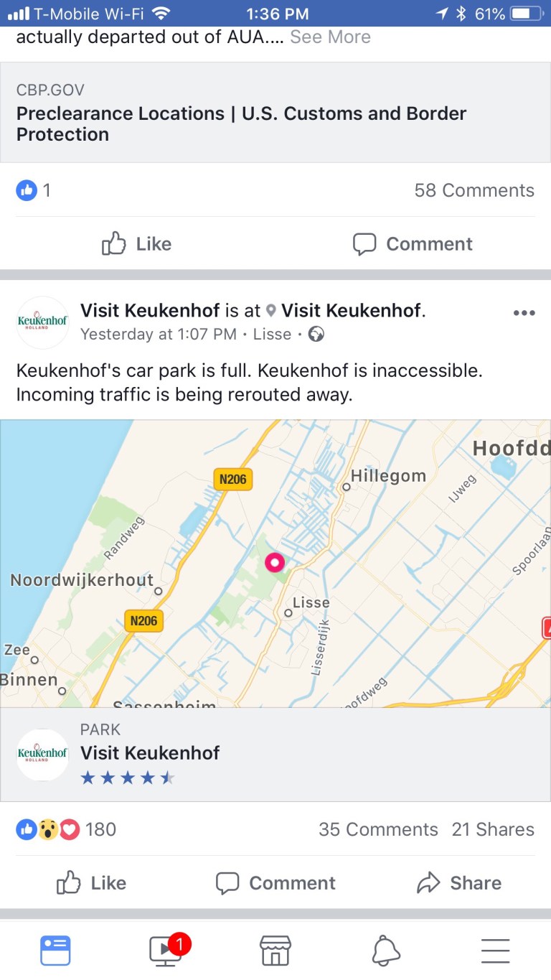
Task: Like the CBP.GOV preclearance post
Action: [136, 243]
